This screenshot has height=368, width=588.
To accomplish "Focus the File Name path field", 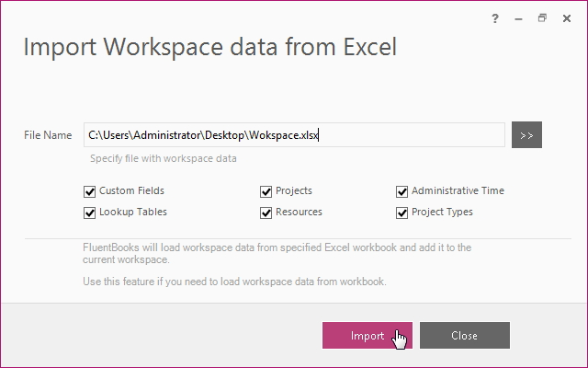I will (294, 135).
